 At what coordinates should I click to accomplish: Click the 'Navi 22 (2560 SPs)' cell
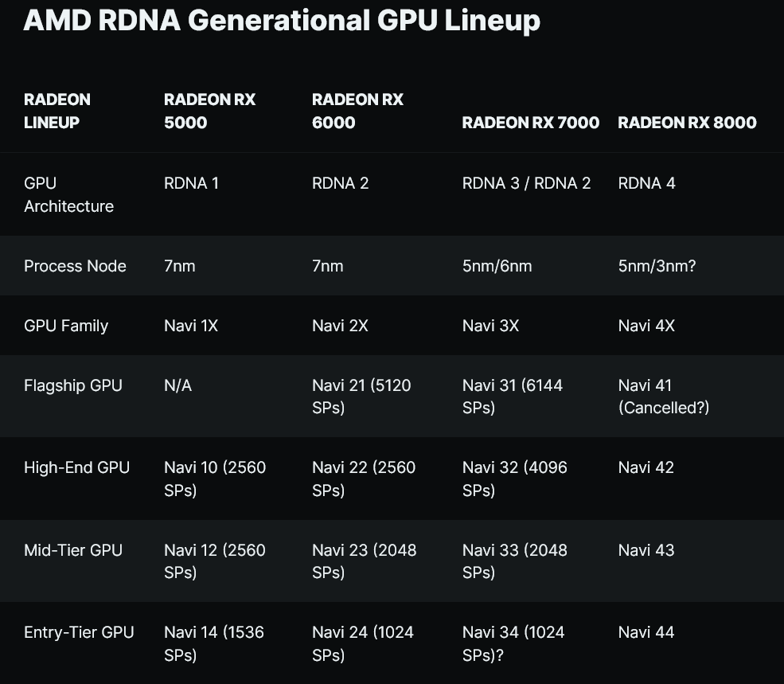point(364,479)
